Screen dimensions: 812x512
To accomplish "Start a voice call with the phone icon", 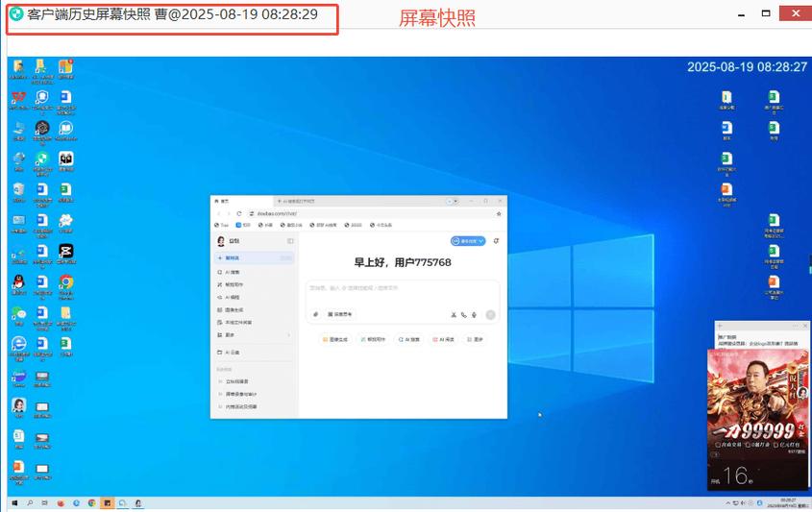I will 463,314.
